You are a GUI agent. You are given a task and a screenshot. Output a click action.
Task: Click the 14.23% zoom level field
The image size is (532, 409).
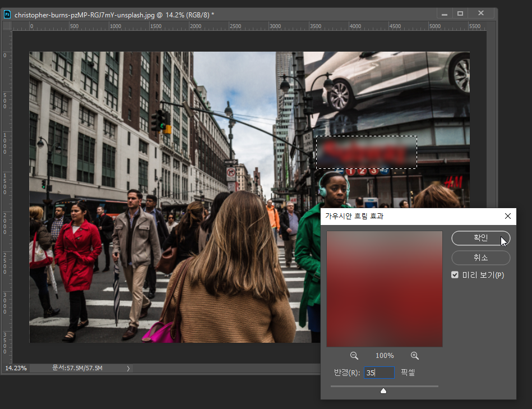[15, 368]
